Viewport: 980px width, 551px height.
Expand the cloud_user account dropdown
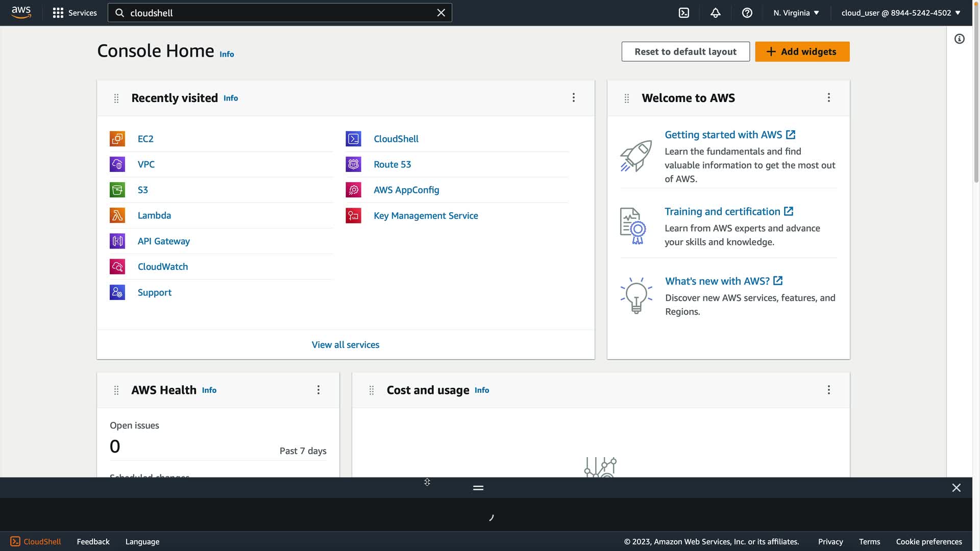click(900, 13)
